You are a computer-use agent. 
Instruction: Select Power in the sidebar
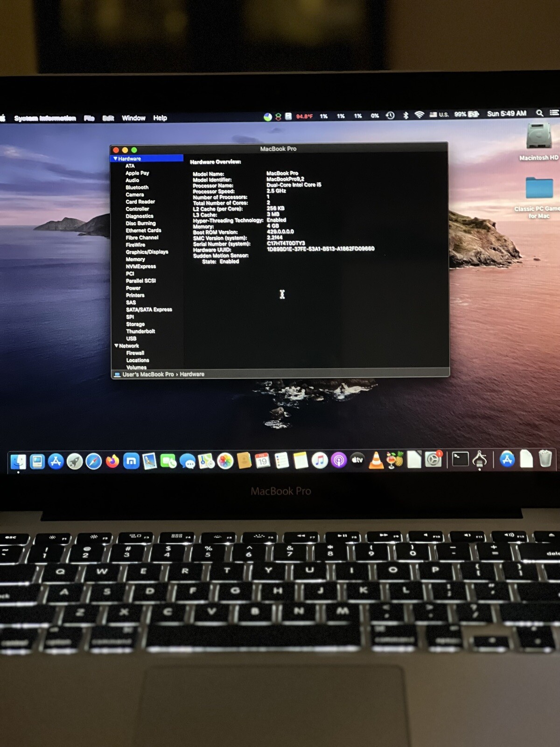133,288
